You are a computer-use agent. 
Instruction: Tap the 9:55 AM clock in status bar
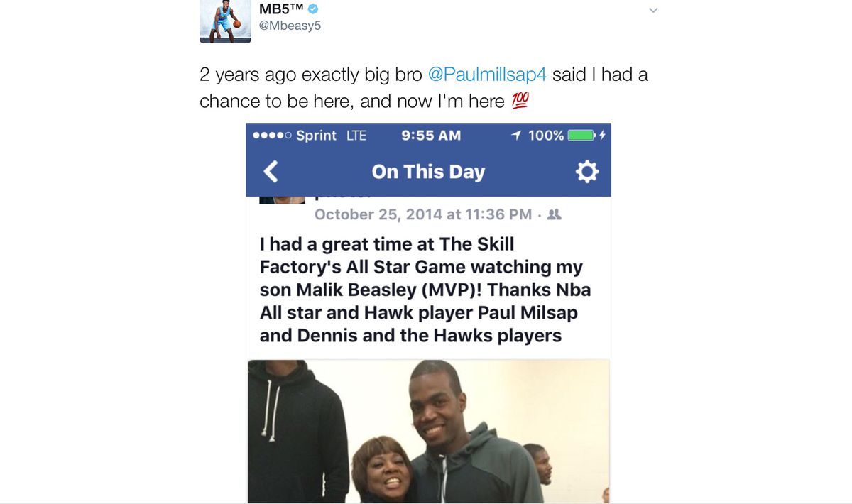click(431, 135)
